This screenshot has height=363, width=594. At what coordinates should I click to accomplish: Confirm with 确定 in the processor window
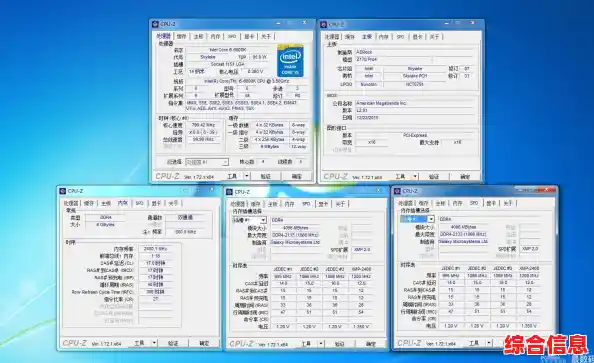[x=297, y=176]
